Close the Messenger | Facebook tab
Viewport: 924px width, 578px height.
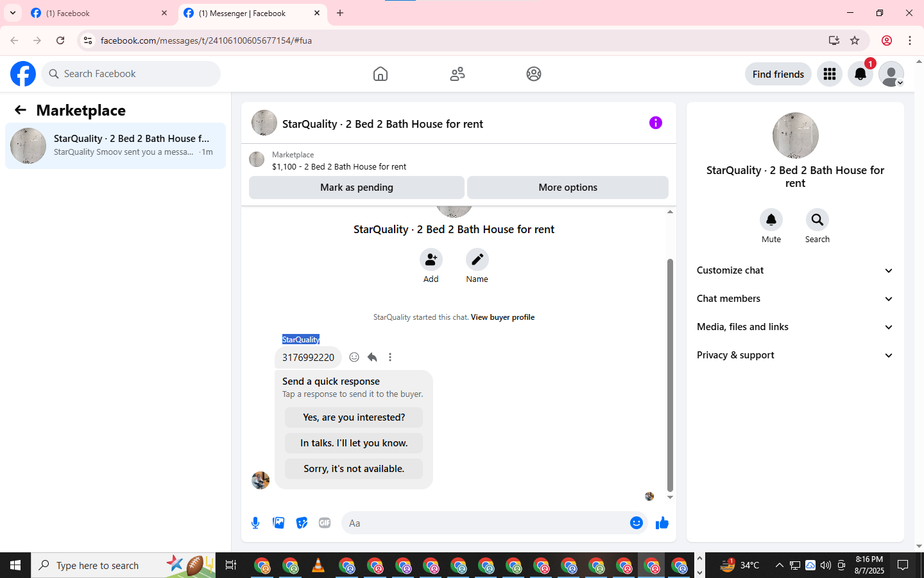point(317,13)
